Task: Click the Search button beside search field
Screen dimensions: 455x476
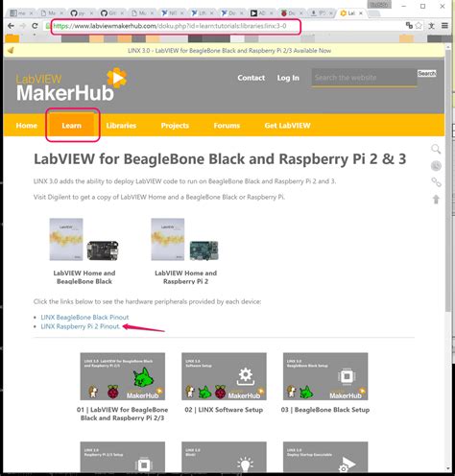Action: click(x=427, y=73)
